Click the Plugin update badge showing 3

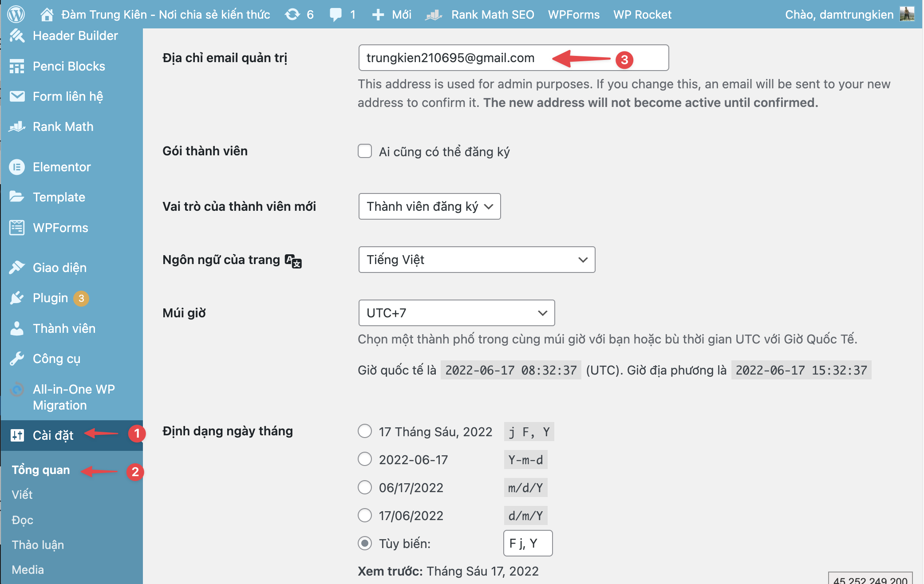[x=81, y=299]
